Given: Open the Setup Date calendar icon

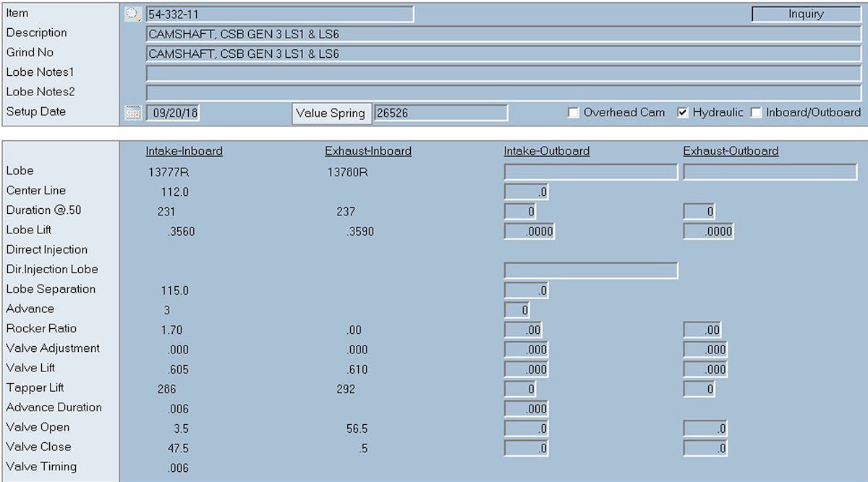Looking at the screenshot, I should click(x=132, y=113).
